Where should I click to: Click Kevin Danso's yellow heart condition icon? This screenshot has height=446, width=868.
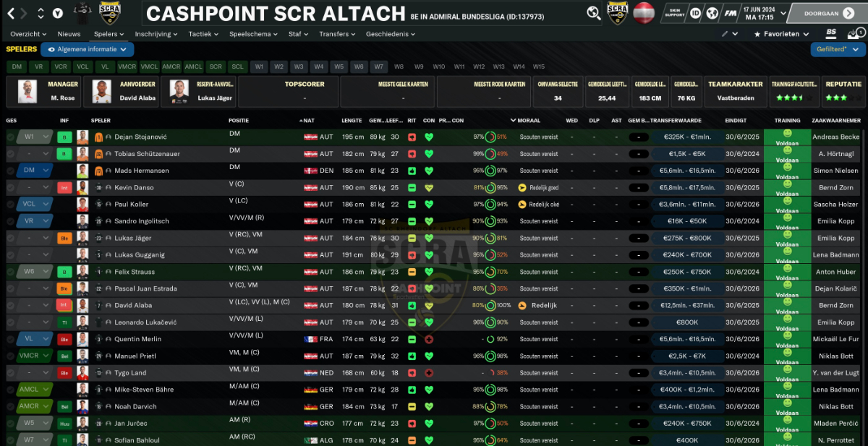429,187
